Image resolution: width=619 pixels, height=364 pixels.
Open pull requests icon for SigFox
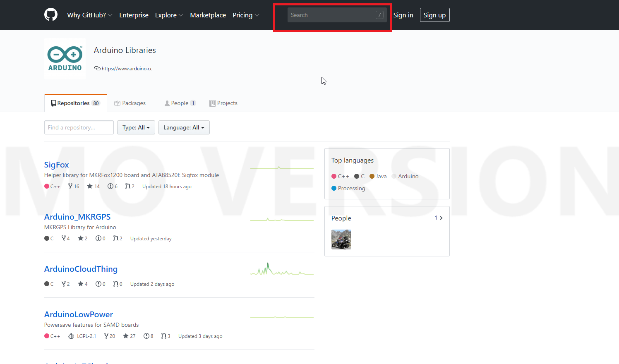click(128, 186)
